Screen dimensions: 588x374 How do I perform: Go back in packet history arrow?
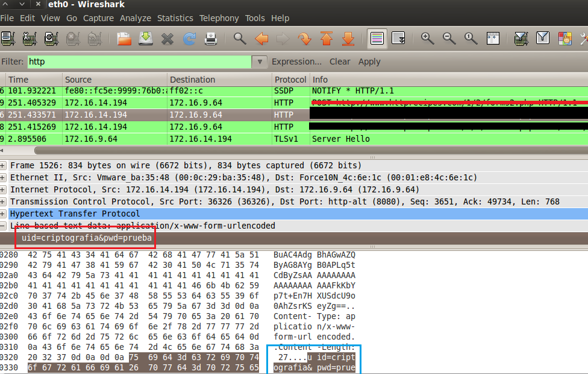[x=261, y=38]
